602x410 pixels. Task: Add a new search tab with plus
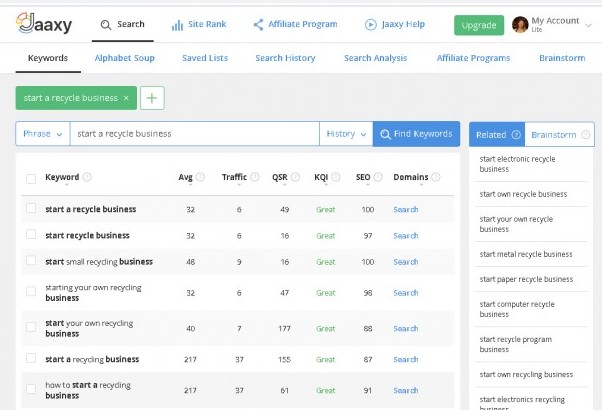(152, 98)
